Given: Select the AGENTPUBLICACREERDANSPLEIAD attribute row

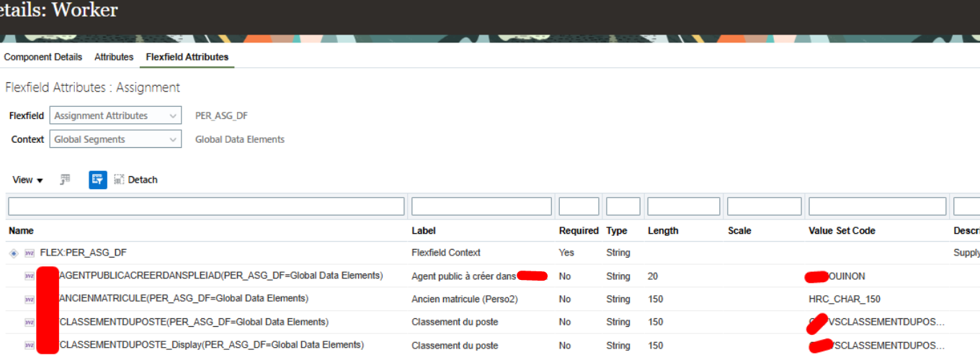Looking at the screenshot, I should (221, 276).
